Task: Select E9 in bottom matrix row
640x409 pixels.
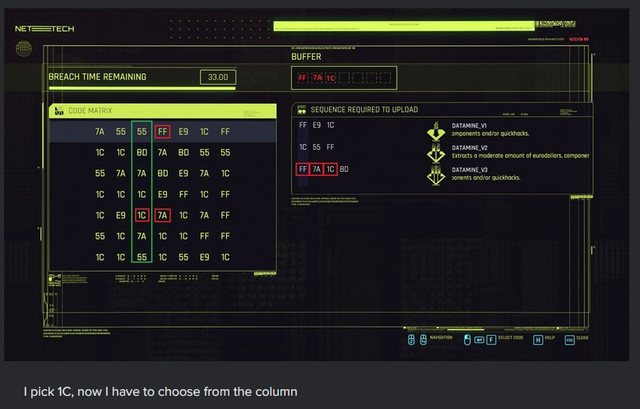Action: [204, 257]
